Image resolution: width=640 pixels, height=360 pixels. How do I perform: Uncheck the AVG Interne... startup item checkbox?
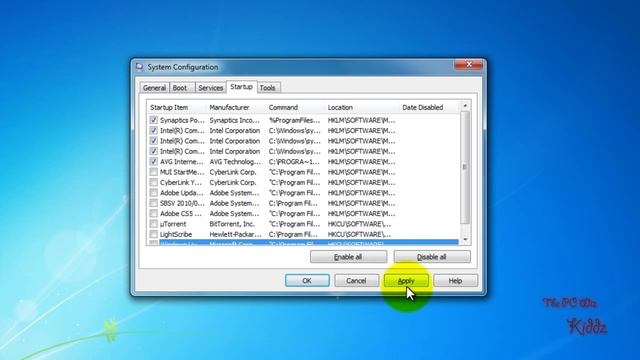click(153, 162)
